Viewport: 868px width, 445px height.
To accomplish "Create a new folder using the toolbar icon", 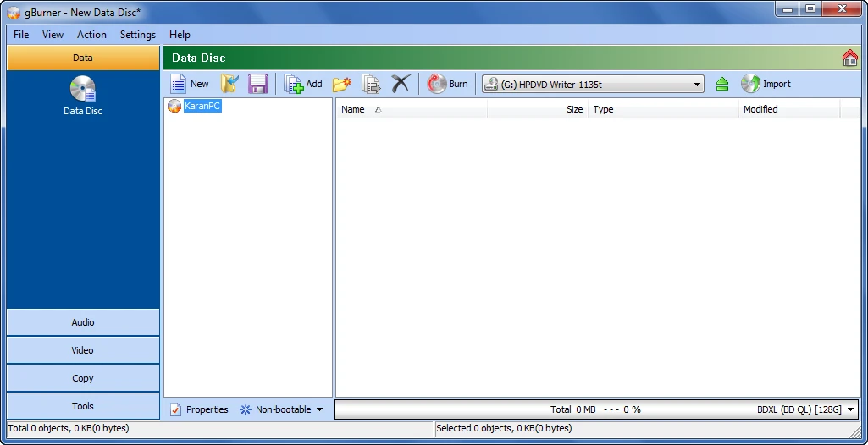I will [x=341, y=84].
